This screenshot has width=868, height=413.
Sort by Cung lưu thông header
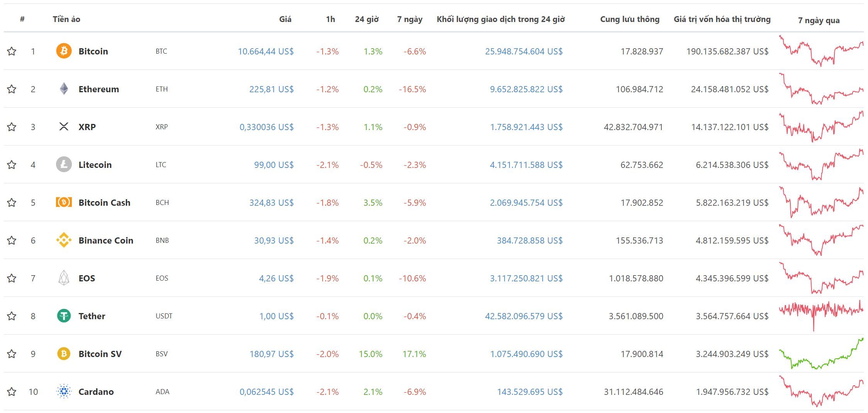630,19
